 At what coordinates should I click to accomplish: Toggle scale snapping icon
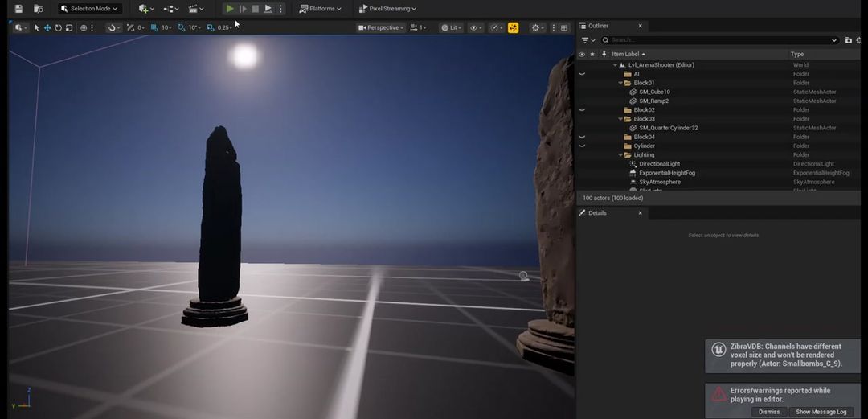point(211,27)
